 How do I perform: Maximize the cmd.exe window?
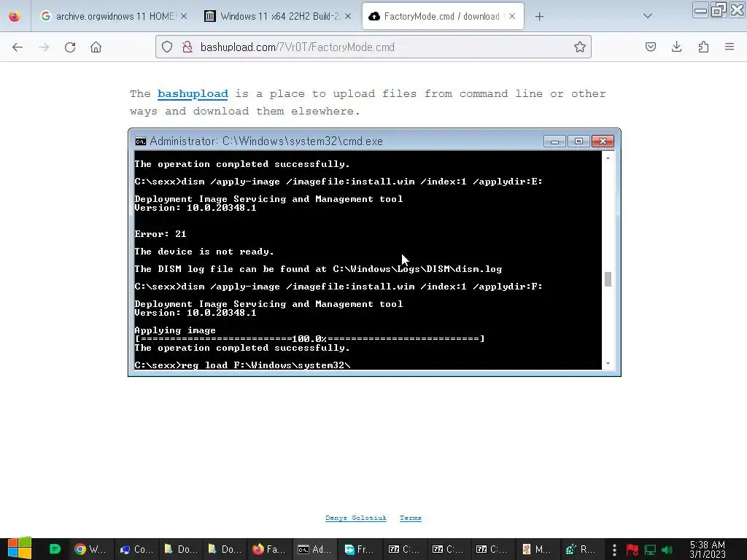pyautogui.click(x=578, y=141)
